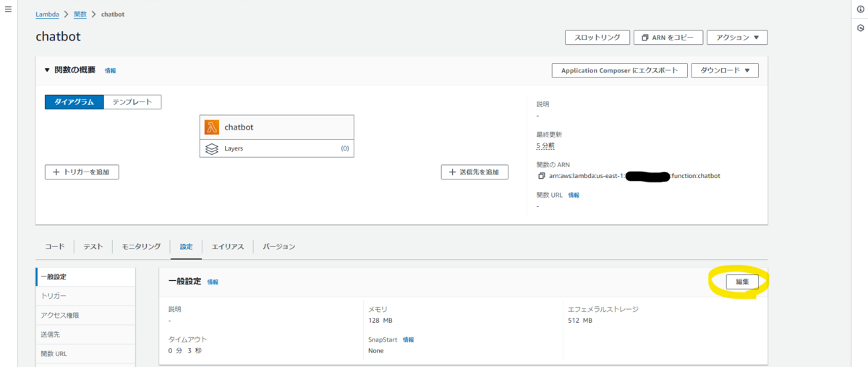
Task: Click the 128 MB memory value
Action: 380,321
